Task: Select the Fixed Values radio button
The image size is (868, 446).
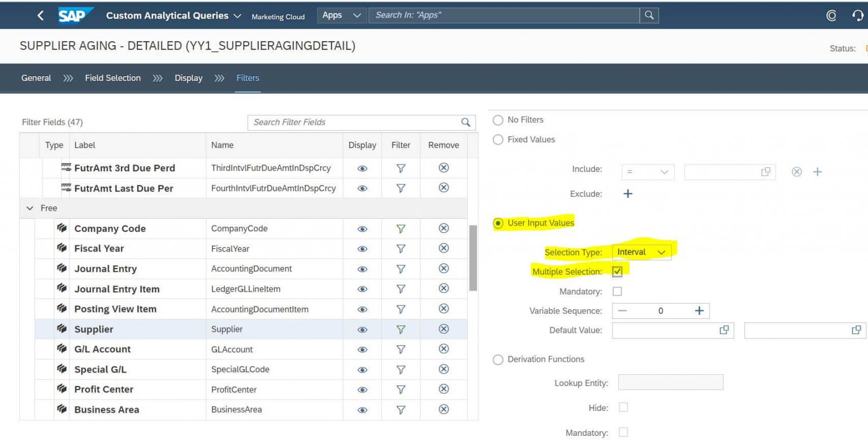Action: (498, 140)
